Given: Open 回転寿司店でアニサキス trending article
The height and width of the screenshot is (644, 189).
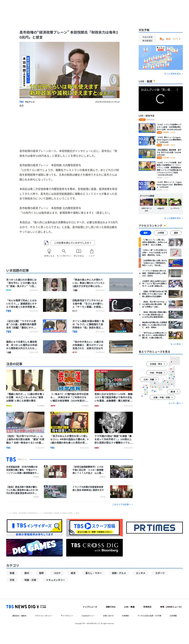Looking at the screenshot, I should (x=102, y=305).
